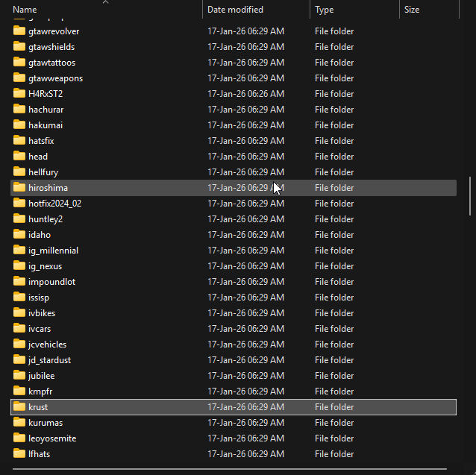
Task: Click the hakumai folder icon
Action: [19, 125]
